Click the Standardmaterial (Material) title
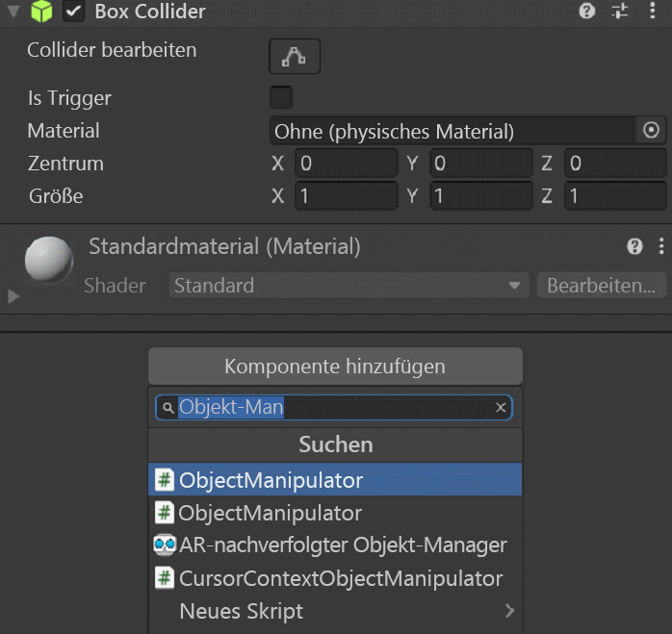 coord(224,246)
